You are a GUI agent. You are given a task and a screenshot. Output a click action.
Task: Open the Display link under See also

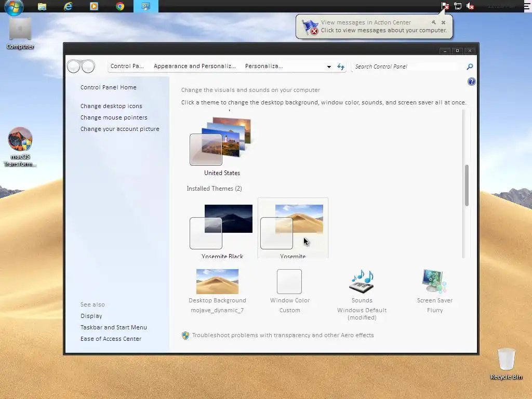click(x=91, y=316)
